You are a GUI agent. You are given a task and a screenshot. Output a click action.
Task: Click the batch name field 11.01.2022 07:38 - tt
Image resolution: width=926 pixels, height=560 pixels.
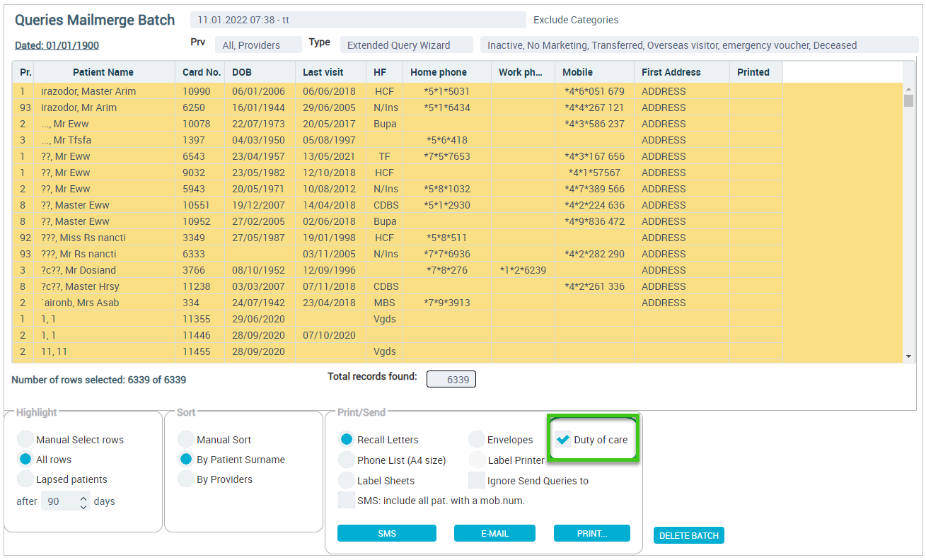(x=358, y=20)
